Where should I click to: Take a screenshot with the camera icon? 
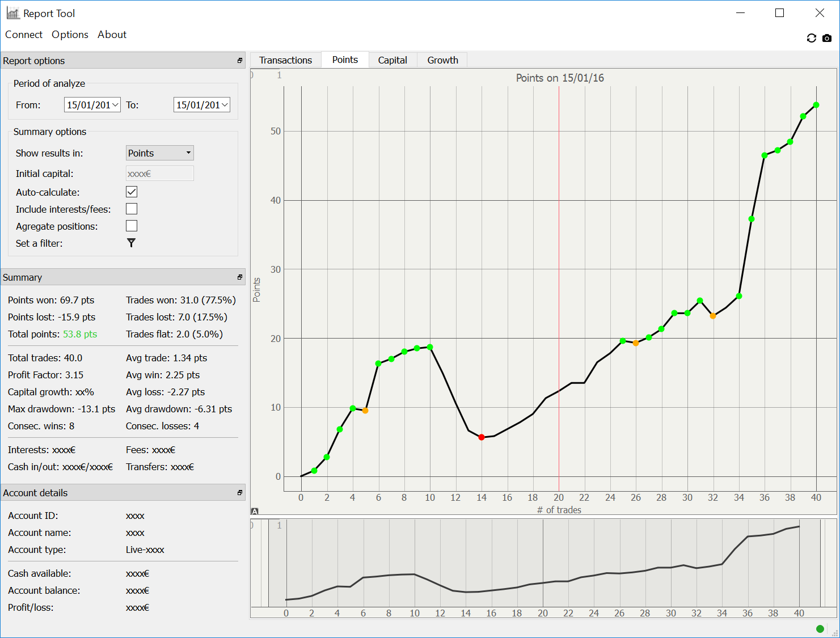click(827, 38)
